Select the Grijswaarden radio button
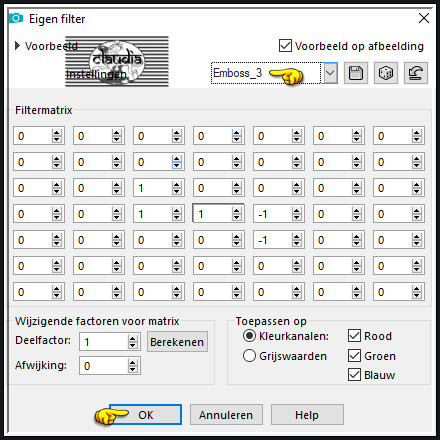The height and width of the screenshot is (440, 440). [249, 356]
